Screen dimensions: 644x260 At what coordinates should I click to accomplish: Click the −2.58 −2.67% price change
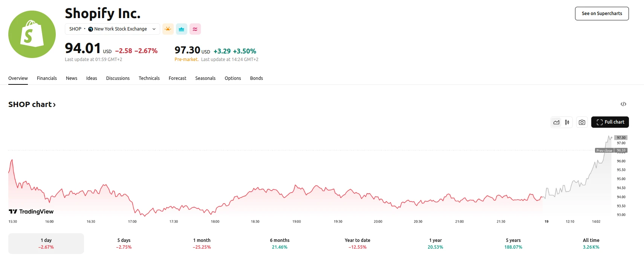[136, 51]
